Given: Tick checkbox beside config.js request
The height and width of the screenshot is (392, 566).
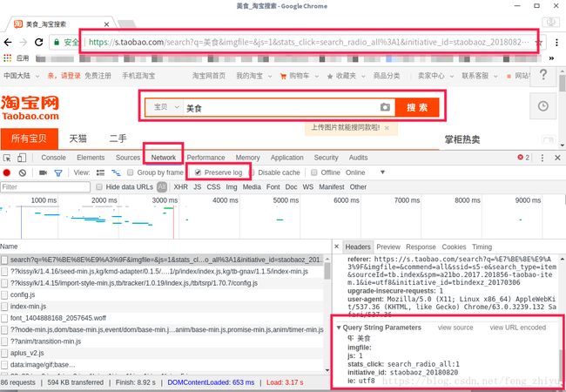Looking at the screenshot, I should tap(4, 294).
